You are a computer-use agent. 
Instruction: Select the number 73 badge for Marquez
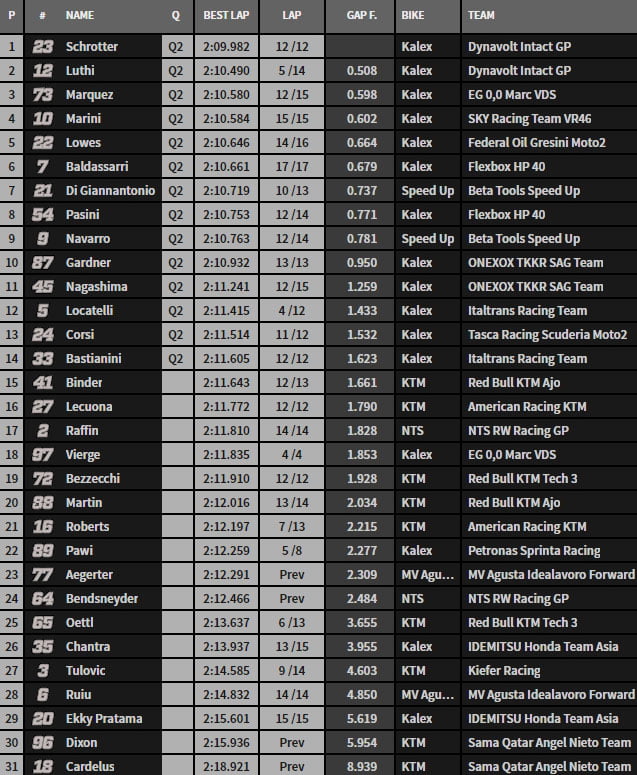tap(42, 95)
